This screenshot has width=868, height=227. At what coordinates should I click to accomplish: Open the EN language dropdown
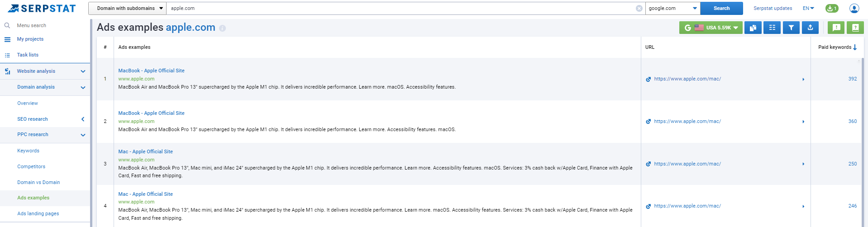pyautogui.click(x=808, y=8)
